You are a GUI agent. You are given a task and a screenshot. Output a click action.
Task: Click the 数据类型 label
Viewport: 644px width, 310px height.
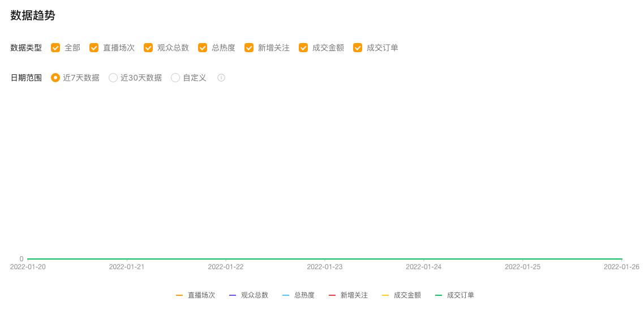[x=26, y=48]
